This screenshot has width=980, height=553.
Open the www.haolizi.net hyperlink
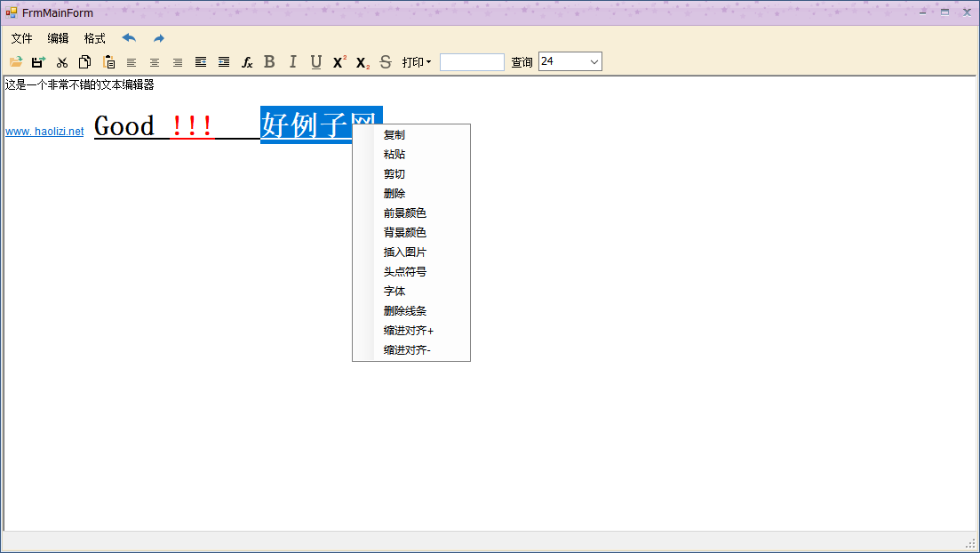coord(44,132)
